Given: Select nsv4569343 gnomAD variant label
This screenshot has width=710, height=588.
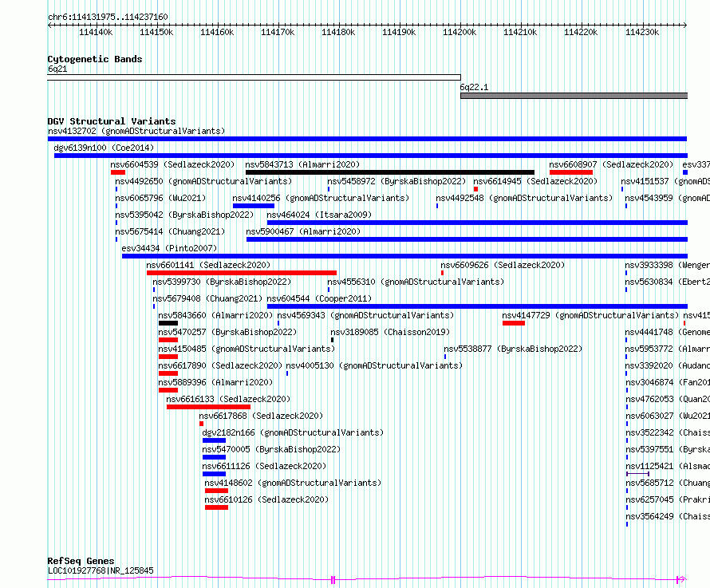Looking at the screenshot, I should (x=366, y=315).
